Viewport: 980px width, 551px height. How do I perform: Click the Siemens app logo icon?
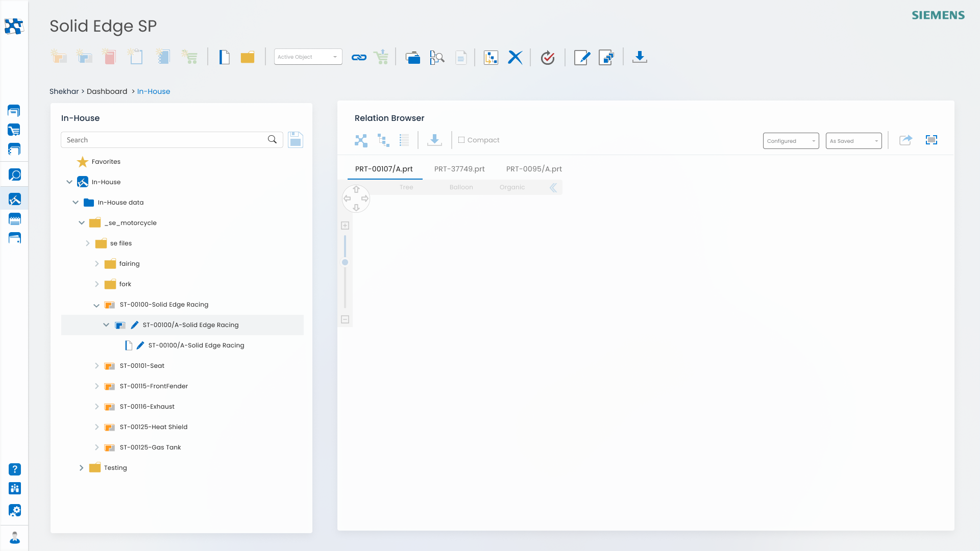(14, 26)
